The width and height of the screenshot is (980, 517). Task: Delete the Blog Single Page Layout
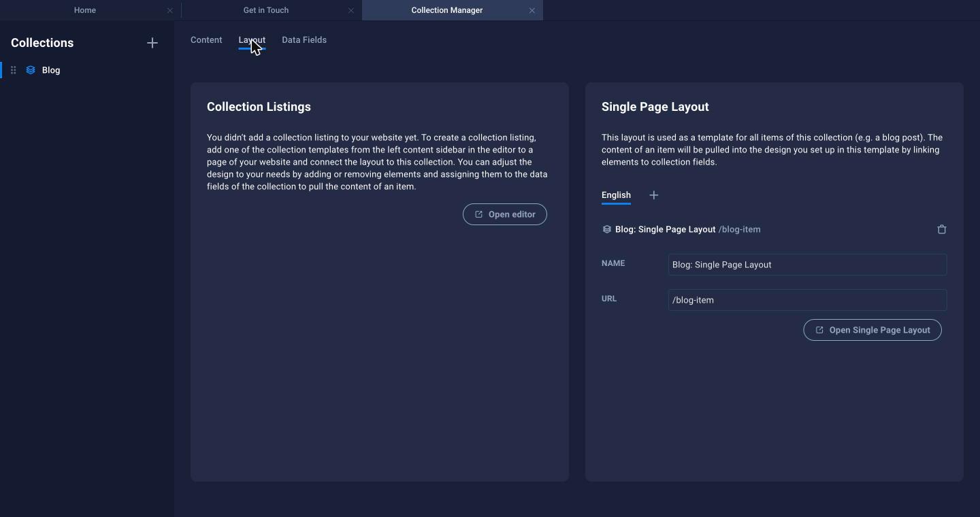(942, 229)
